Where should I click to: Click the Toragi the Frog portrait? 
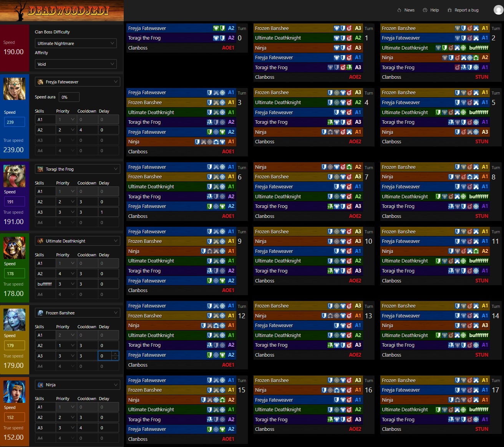[14, 176]
